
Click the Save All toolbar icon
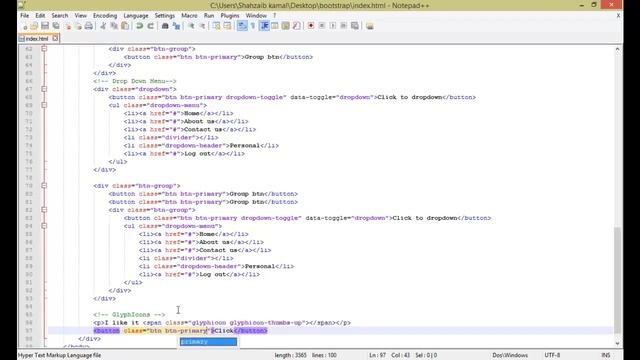[x=56, y=26]
